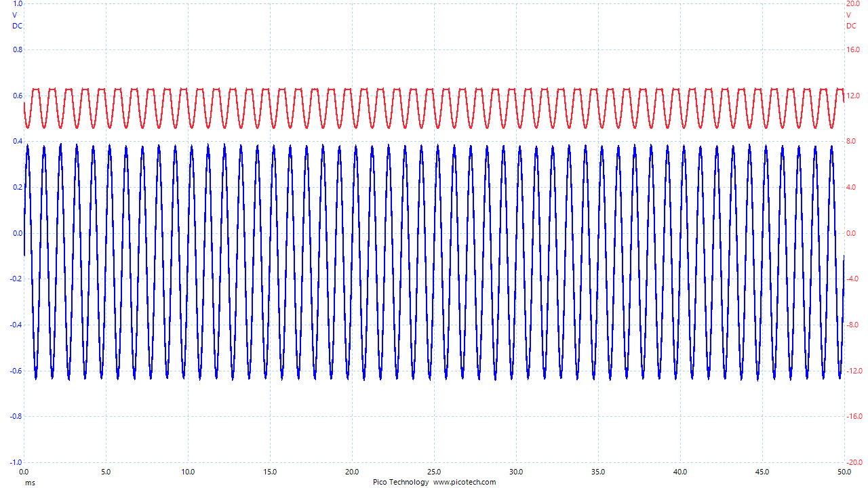The height and width of the screenshot is (488, 868).
Task: Select the red DC coupling label
Action: 851,26
